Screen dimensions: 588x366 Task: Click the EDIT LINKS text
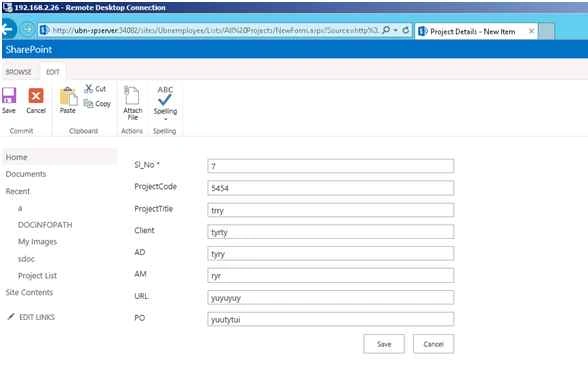37,317
